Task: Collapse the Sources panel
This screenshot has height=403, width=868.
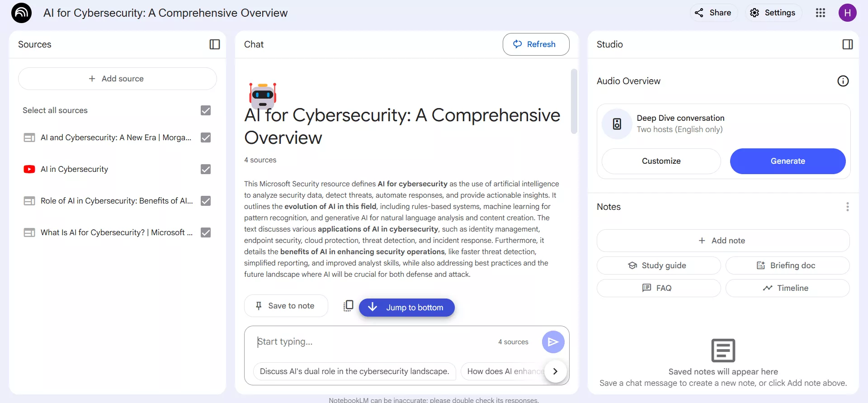Action: pyautogui.click(x=215, y=44)
